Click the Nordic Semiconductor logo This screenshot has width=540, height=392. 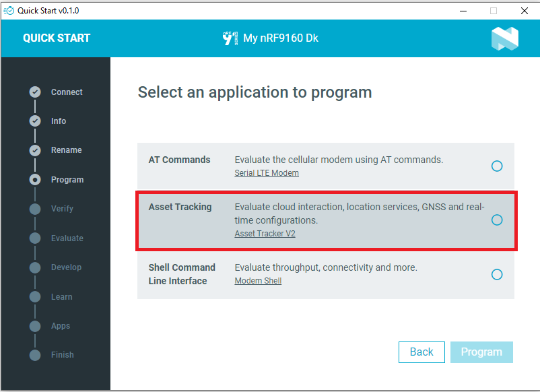click(505, 38)
